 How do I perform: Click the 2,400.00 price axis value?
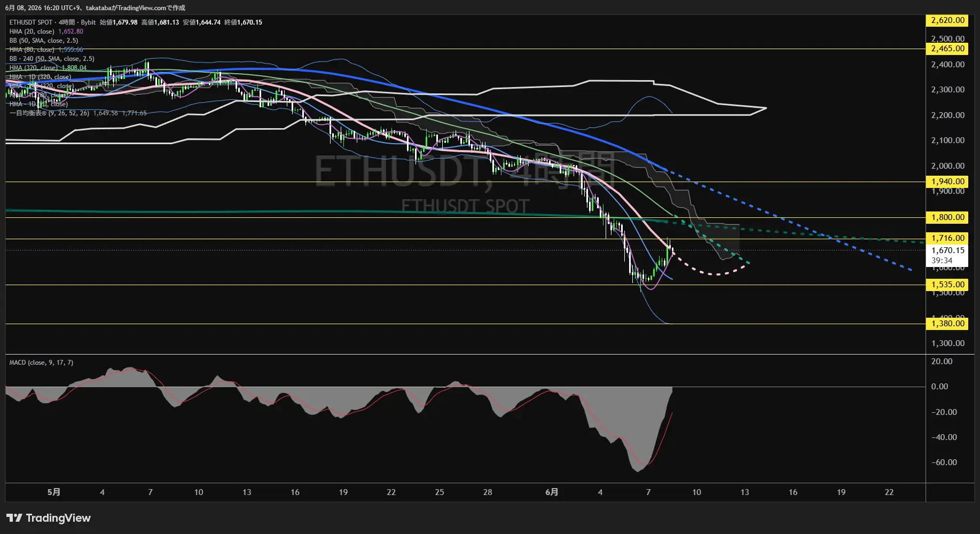[x=947, y=65]
